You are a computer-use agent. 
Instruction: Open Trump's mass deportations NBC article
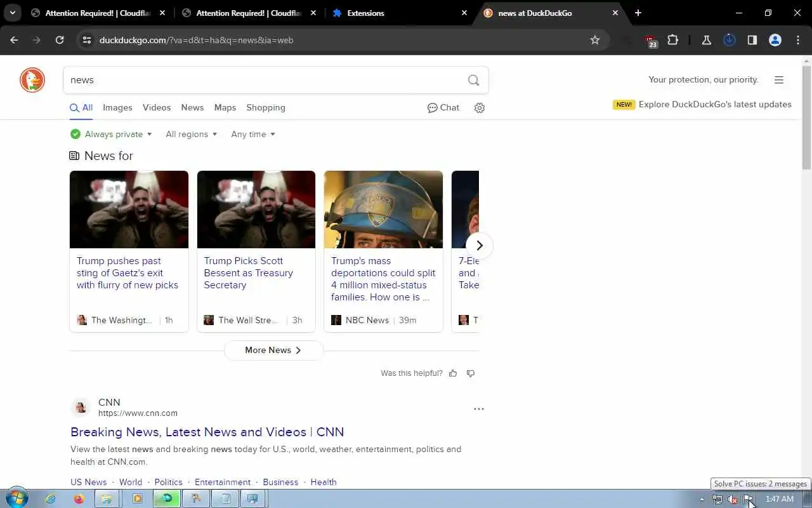[x=383, y=279]
